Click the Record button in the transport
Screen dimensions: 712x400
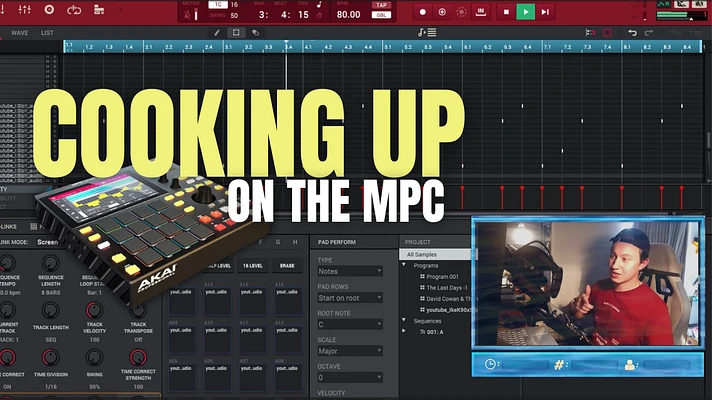pyautogui.click(x=422, y=12)
